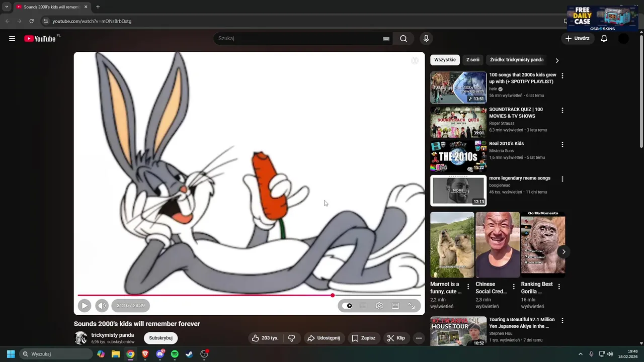Click the trickymisty panda channel avatar
The width and height of the screenshot is (644, 362).
click(x=81, y=338)
